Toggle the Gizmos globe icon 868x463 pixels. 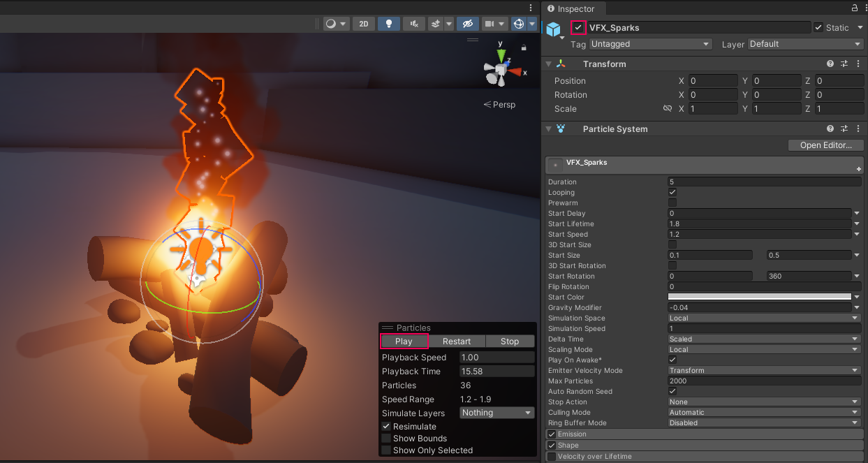click(519, 24)
